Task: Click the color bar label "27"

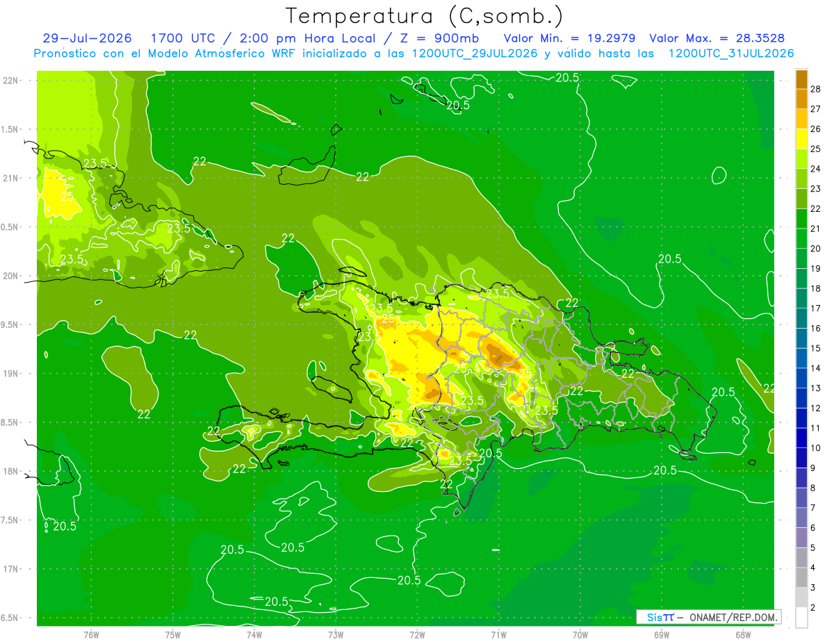Action: (816, 109)
